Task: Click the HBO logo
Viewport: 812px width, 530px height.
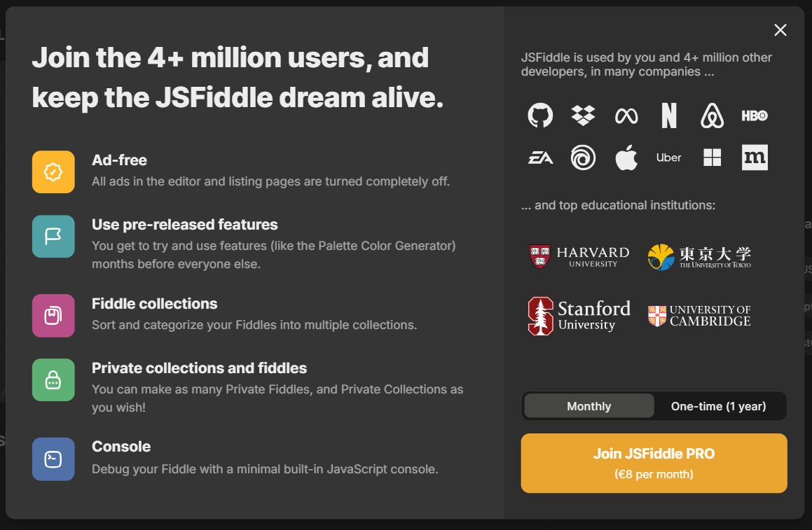Action: coord(755,116)
